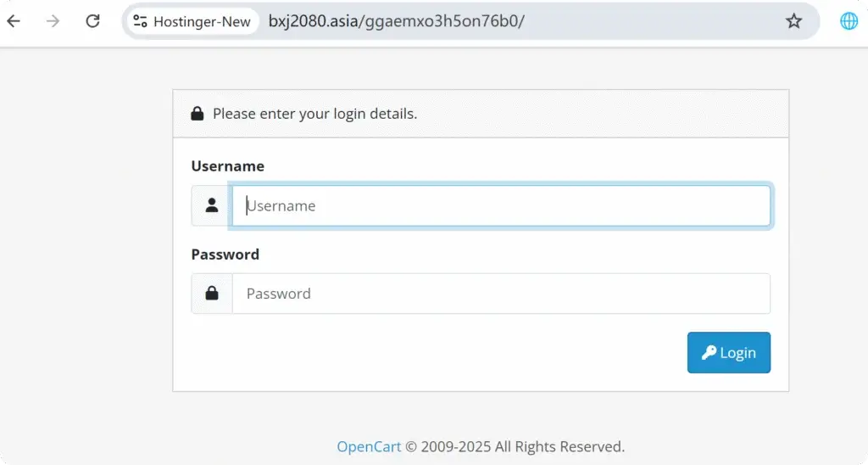Focus the Username input field
This screenshot has height=465, width=868.
501,205
